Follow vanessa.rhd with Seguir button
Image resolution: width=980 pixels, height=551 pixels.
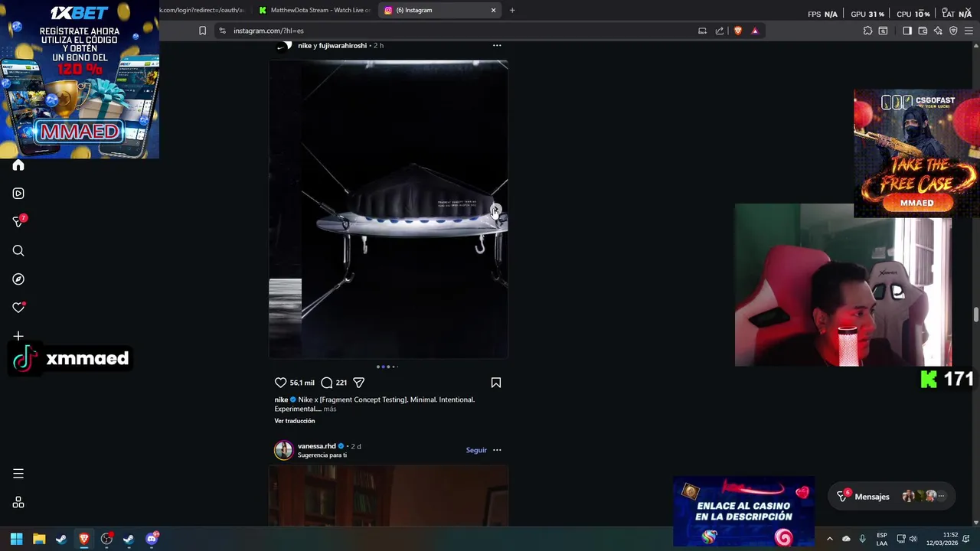click(476, 450)
